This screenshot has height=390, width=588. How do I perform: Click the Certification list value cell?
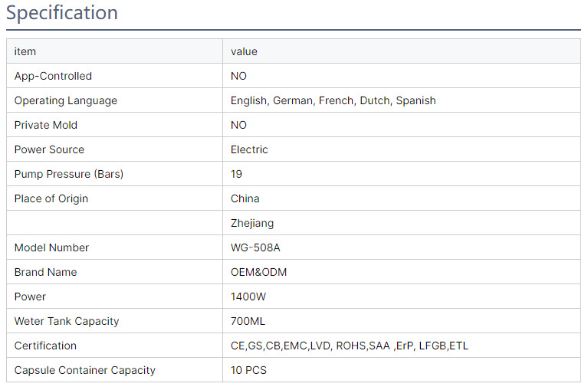pyautogui.click(x=349, y=346)
